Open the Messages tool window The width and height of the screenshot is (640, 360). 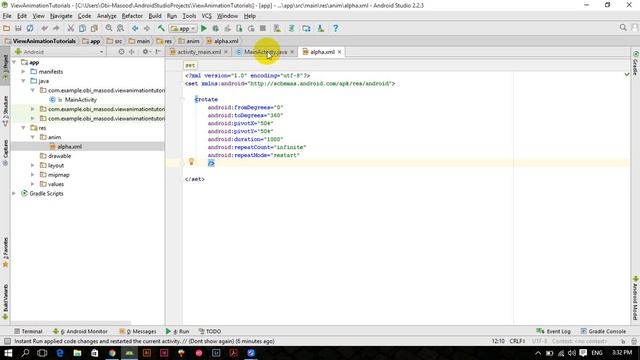(138, 331)
